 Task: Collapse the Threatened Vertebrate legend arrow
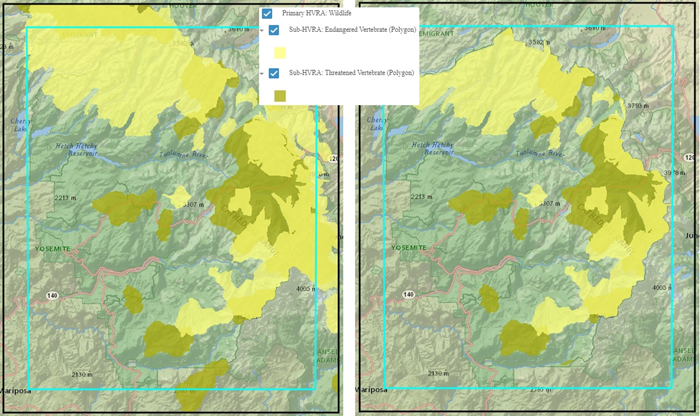[262, 74]
